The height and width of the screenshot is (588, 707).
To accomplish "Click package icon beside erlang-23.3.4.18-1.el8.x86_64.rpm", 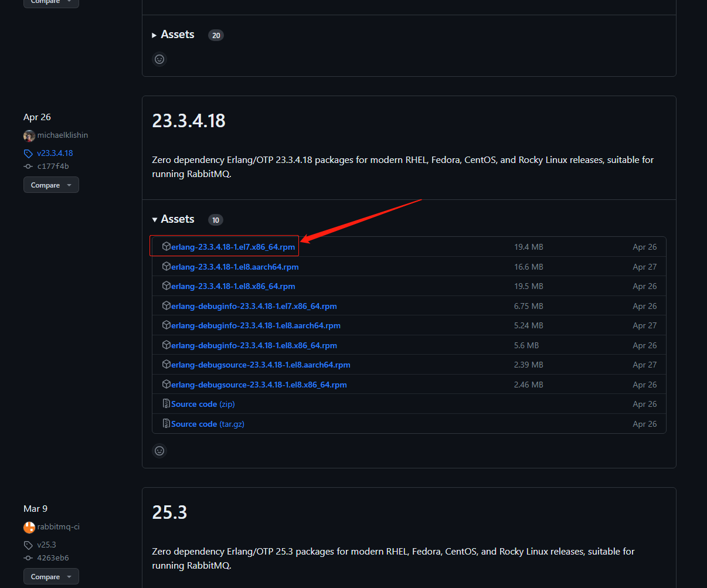I will tap(166, 286).
